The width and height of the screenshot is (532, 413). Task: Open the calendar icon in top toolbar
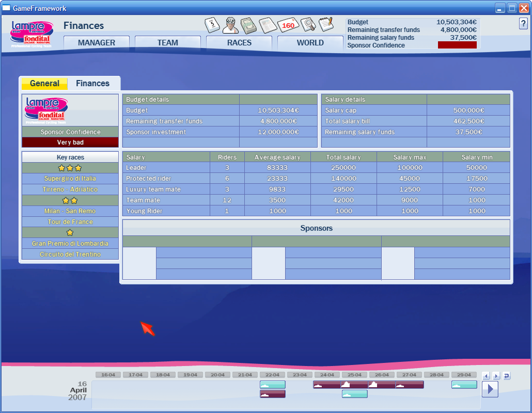point(212,25)
